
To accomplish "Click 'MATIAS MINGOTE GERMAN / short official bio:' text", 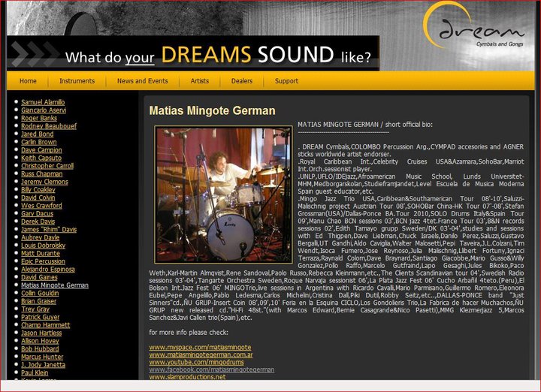I will pos(365,125).
